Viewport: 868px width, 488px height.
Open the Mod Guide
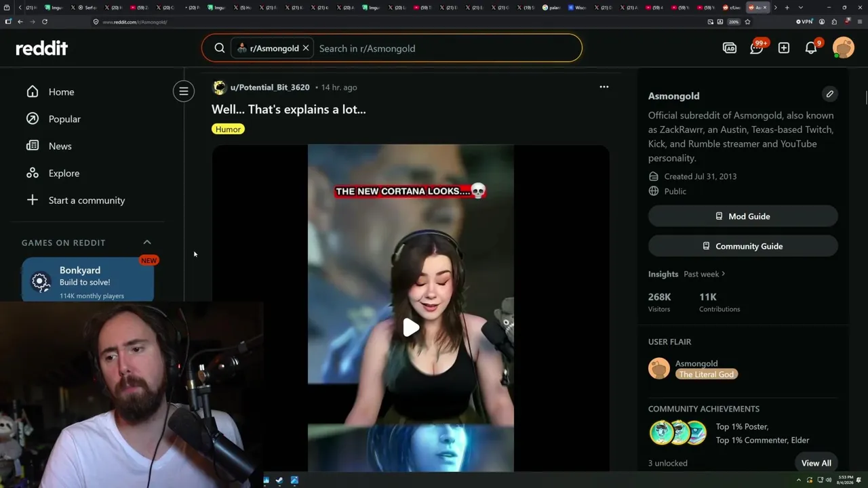(x=743, y=216)
